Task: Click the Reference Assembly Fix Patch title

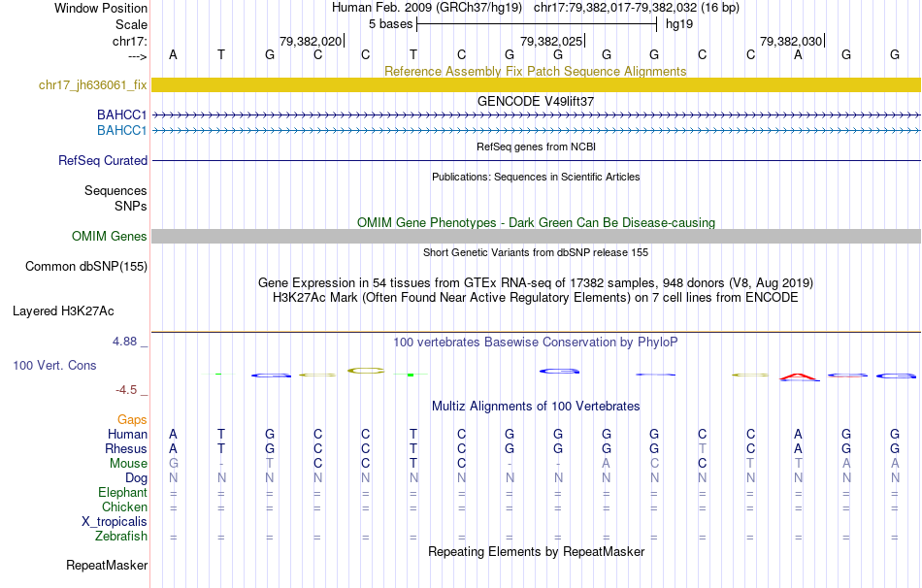Action: click(x=535, y=71)
